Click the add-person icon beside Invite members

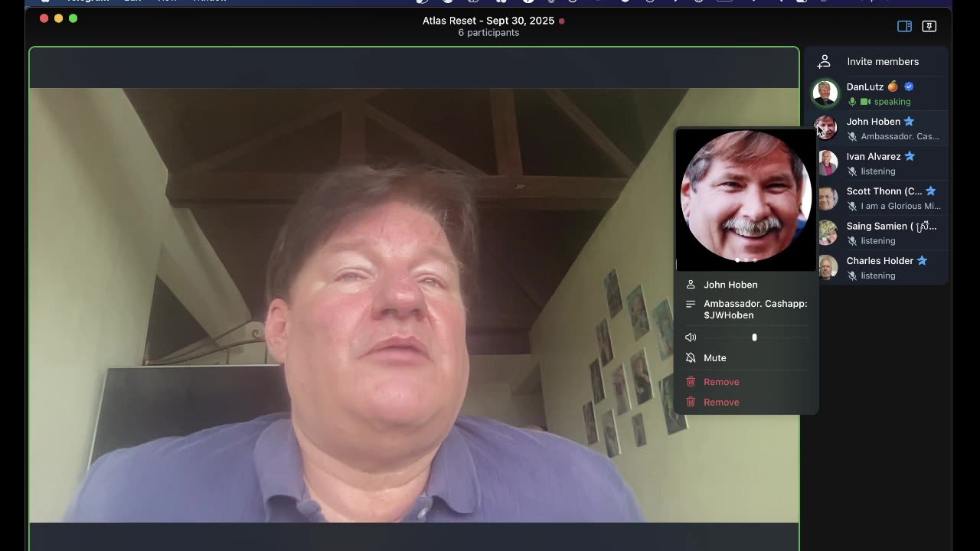824,61
